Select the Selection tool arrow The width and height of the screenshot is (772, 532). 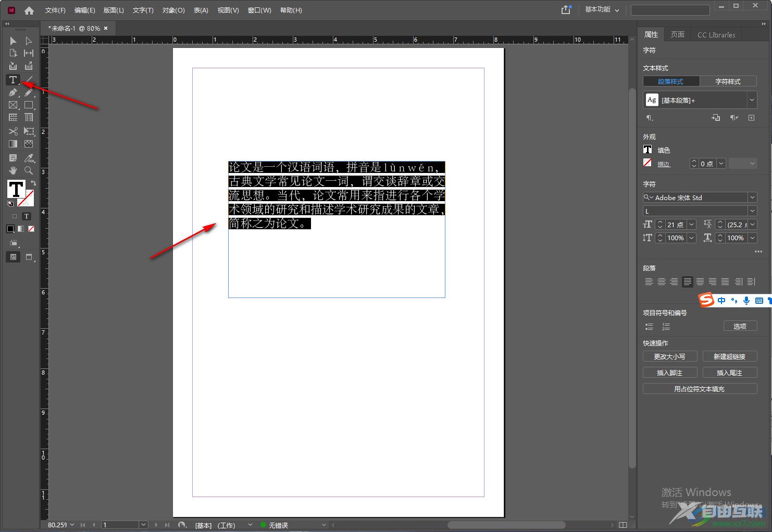13,41
